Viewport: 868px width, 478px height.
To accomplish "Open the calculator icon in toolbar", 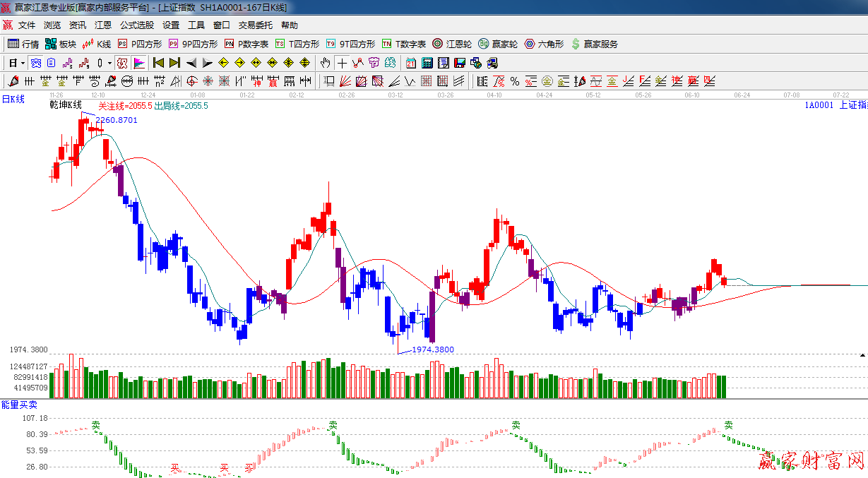I will (x=427, y=63).
